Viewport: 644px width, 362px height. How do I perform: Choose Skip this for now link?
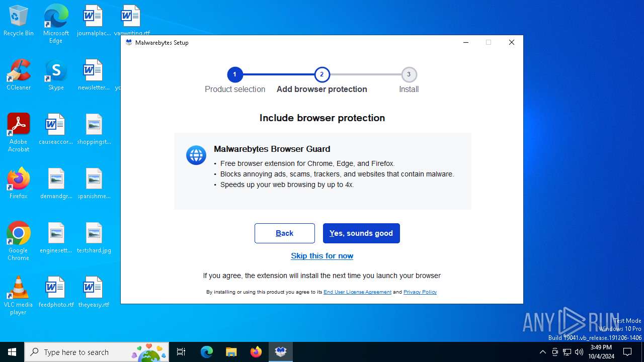pyautogui.click(x=322, y=256)
